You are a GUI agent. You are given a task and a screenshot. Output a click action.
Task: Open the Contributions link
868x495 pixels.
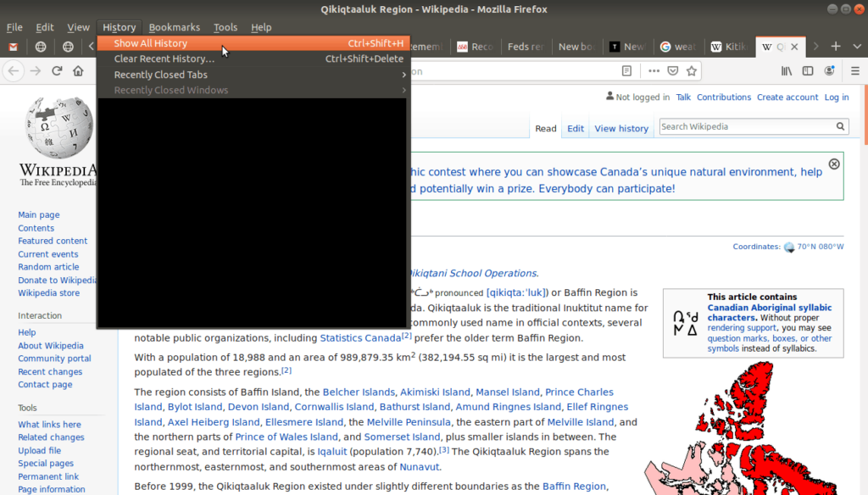724,97
